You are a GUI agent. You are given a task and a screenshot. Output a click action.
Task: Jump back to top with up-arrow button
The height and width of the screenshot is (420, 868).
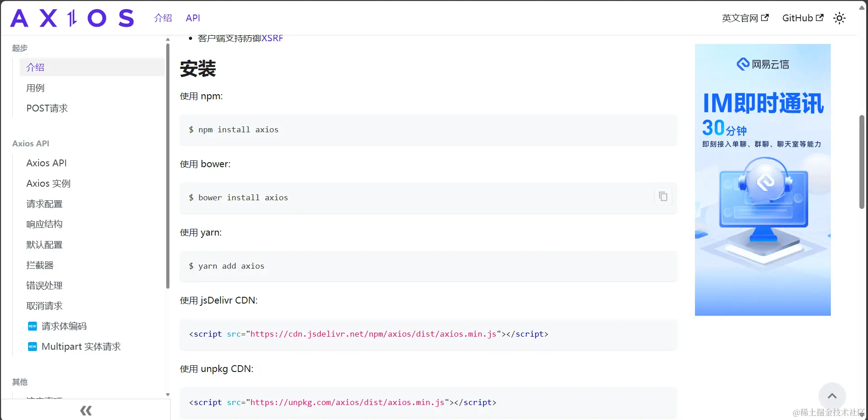coord(832,396)
